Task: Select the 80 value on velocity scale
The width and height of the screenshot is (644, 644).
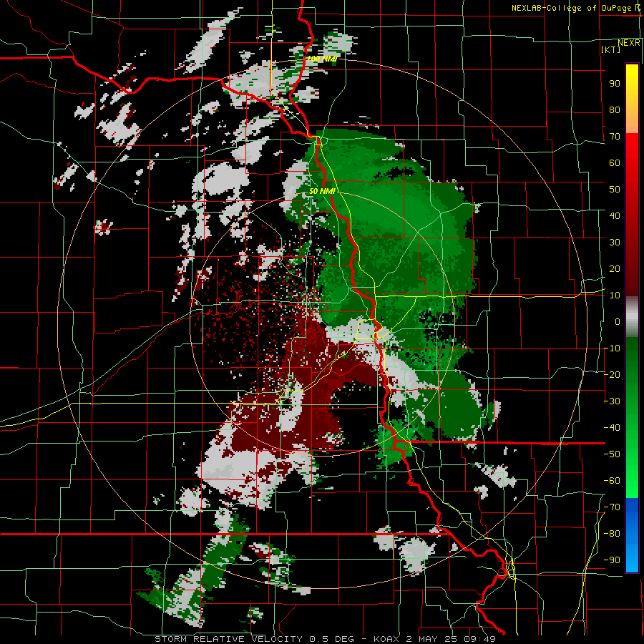Action: tap(615, 109)
